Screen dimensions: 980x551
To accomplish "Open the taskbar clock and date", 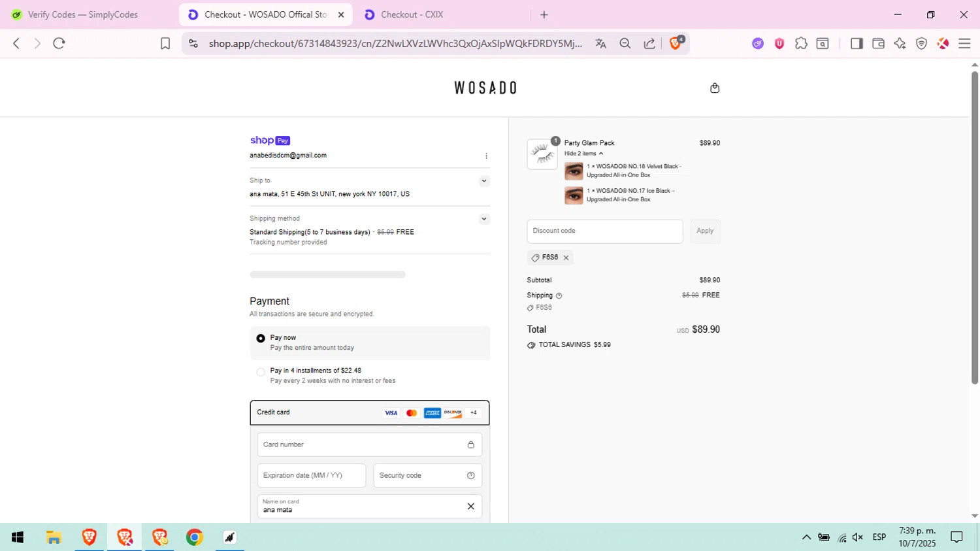I will click(917, 537).
